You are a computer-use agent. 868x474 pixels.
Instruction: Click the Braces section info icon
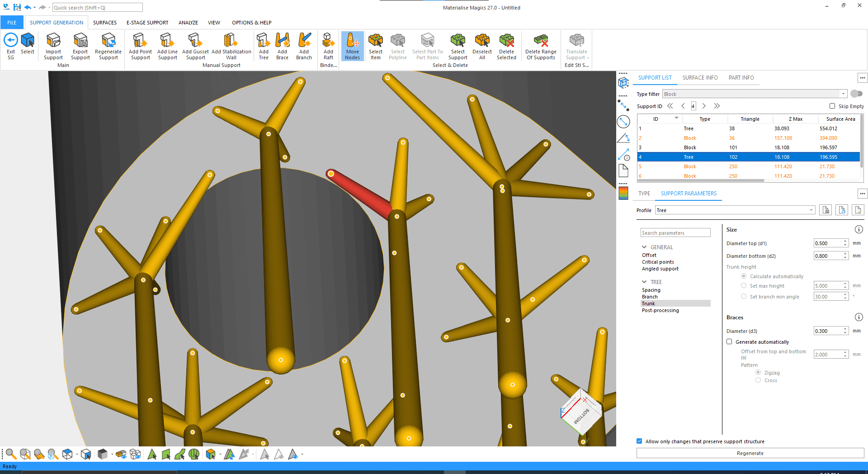click(x=859, y=317)
